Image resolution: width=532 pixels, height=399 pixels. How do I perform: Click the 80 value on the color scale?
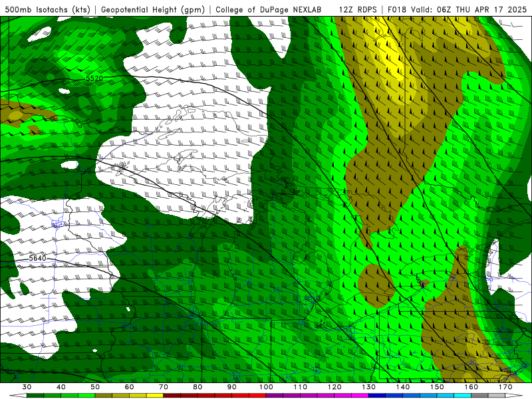point(198,387)
